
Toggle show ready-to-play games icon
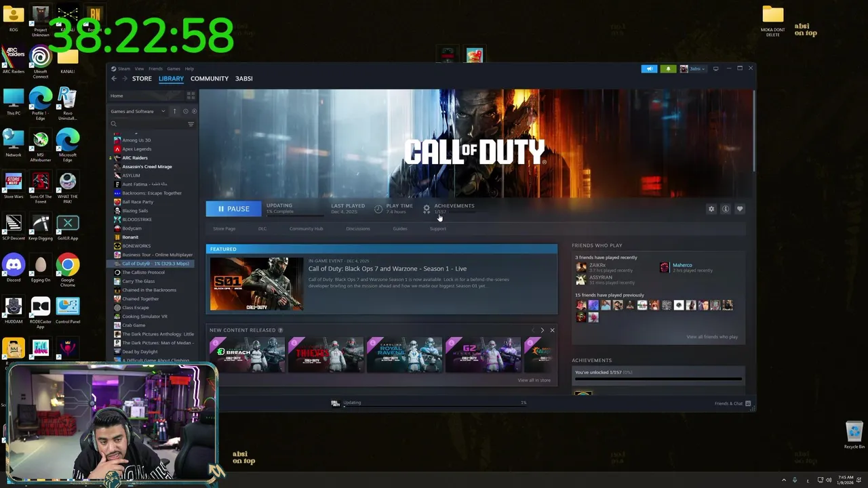(x=194, y=111)
